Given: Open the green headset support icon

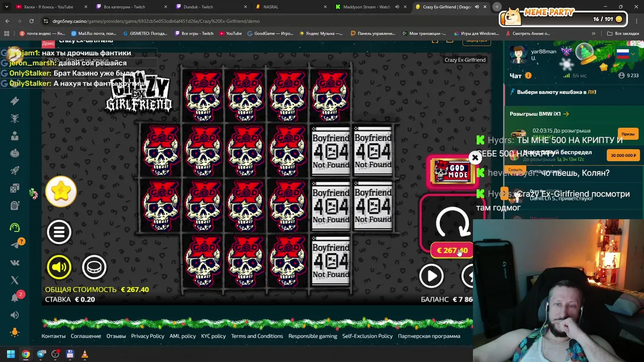Looking at the screenshot, I should (15, 227).
